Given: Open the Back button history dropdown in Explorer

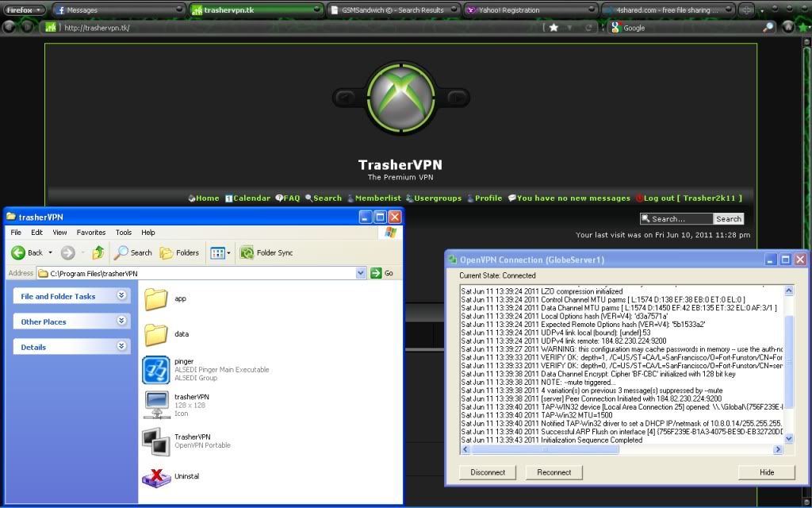Looking at the screenshot, I should click(x=50, y=252).
